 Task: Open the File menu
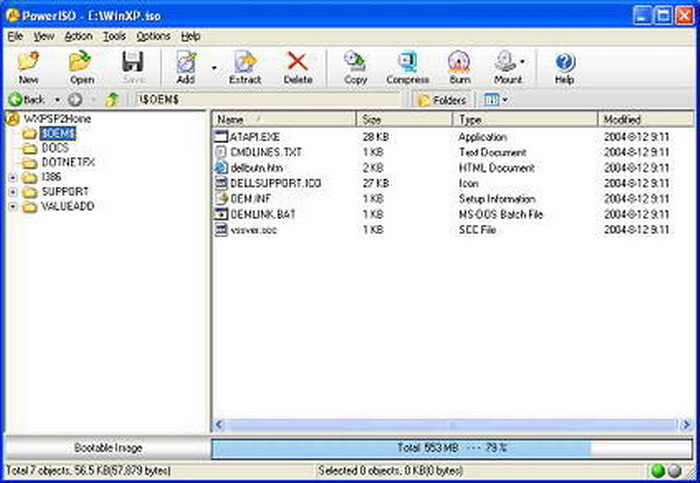point(15,36)
